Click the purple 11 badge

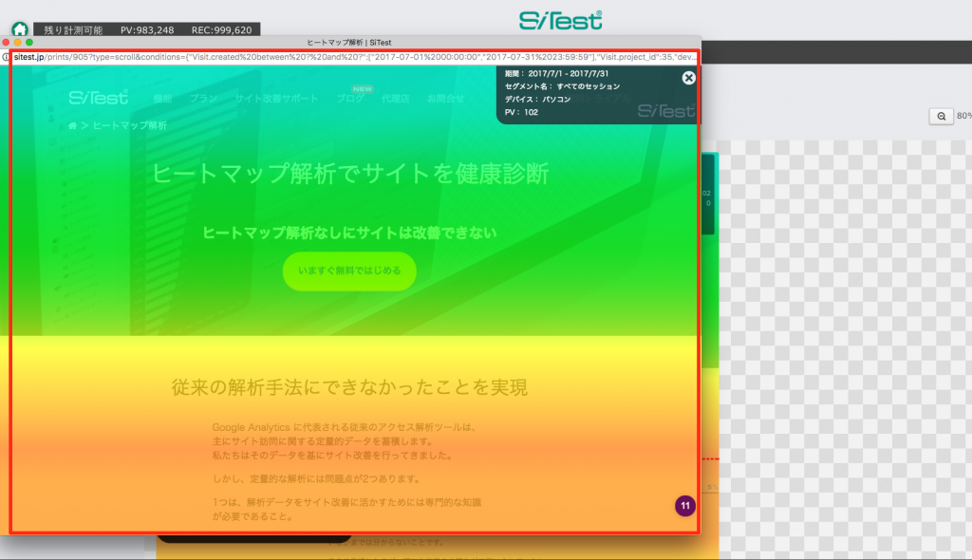coord(685,506)
